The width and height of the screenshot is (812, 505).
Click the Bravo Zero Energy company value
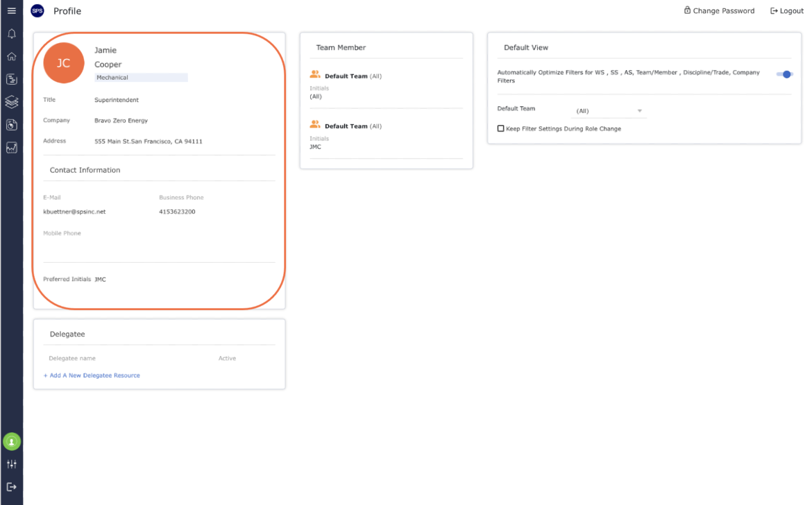click(x=121, y=121)
